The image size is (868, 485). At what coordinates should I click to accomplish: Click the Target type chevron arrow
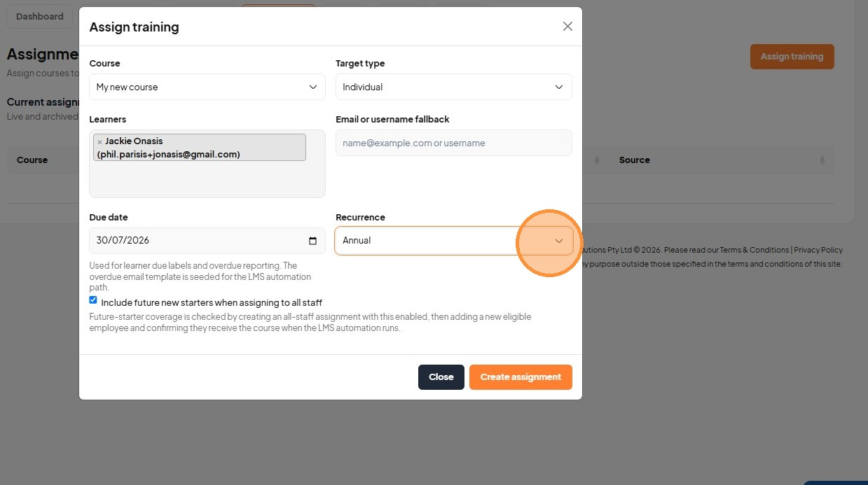pos(559,87)
